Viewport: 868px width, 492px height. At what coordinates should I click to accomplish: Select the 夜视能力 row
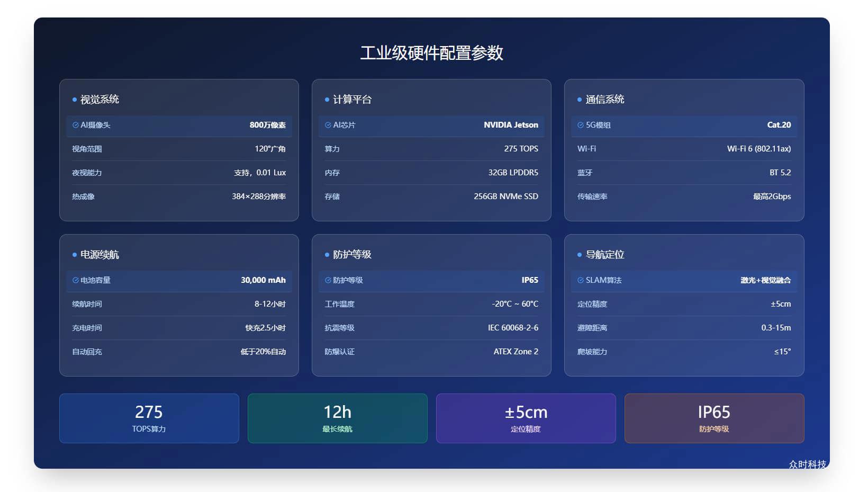179,173
